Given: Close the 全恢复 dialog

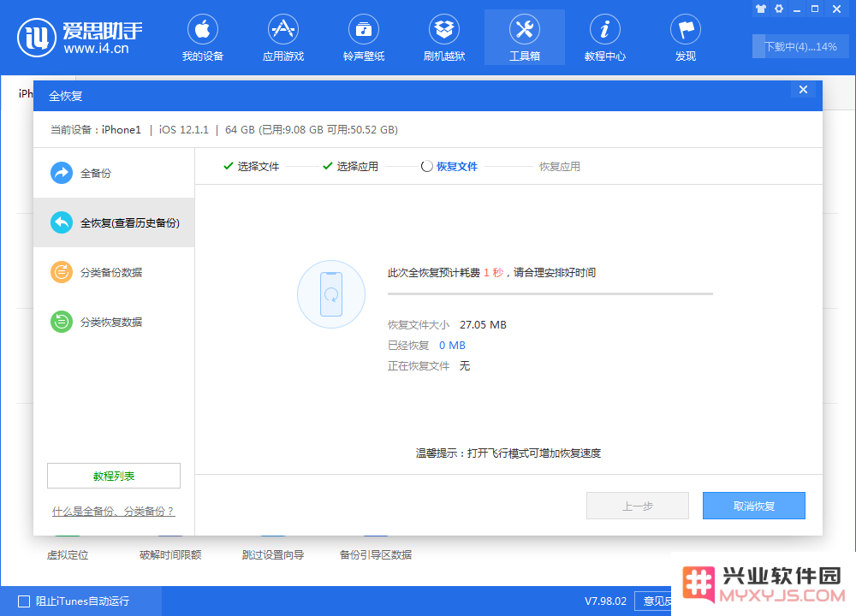Looking at the screenshot, I should click(x=803, y=90).
